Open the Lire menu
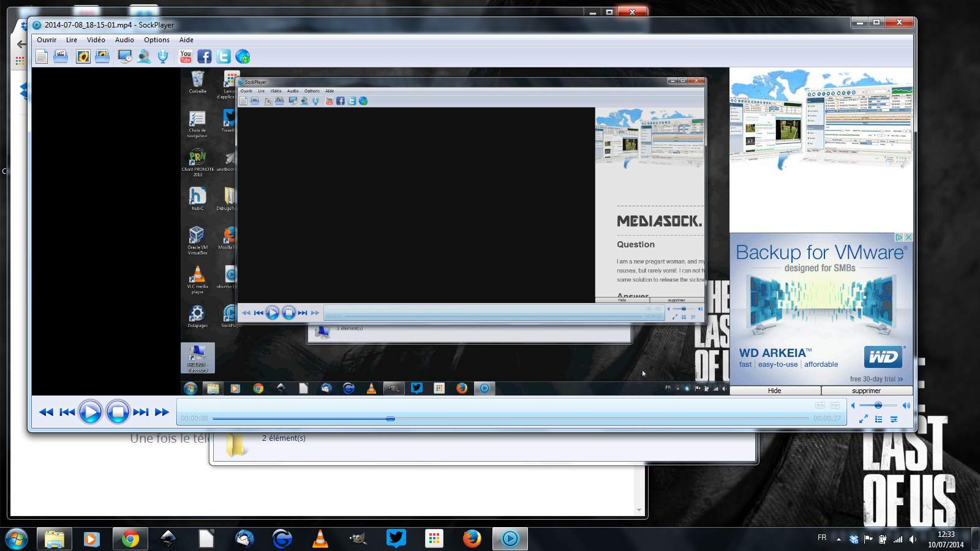This screenshot has height=551, width=980. [72, 40]
